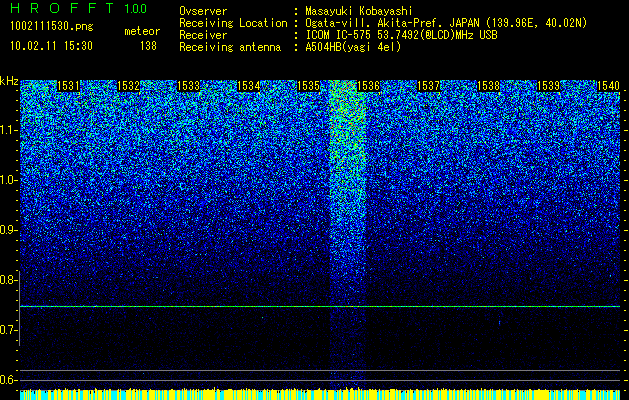Click the bright green carrier line near 0.75 kHz
Image resolution: width=629 pixels, height=400 pixels.
[320, 307]
